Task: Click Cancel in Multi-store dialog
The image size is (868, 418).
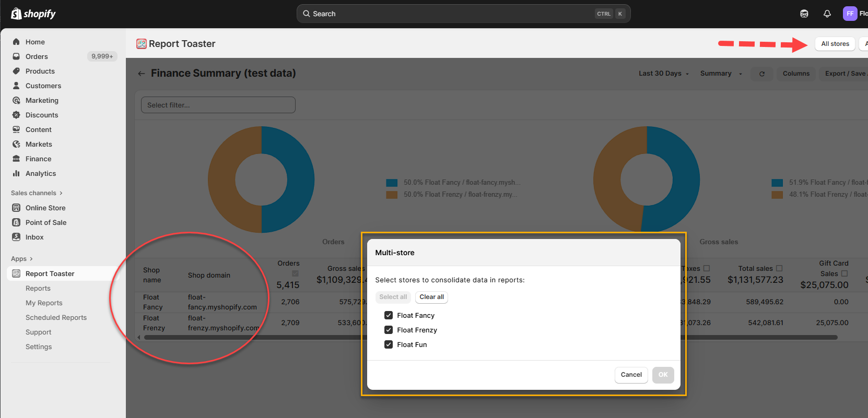Action: 631,375
